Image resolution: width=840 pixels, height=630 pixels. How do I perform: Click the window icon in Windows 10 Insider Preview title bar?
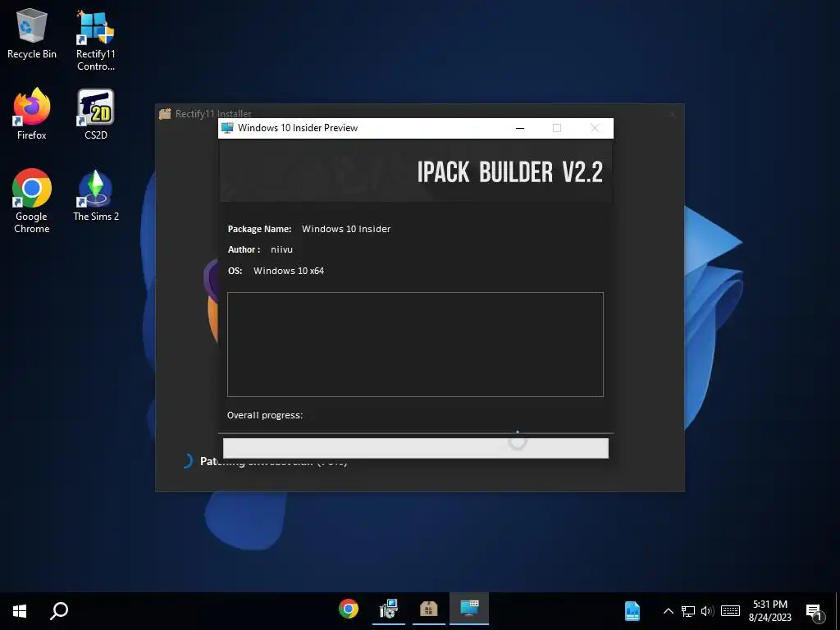click(x=228, y=128)
